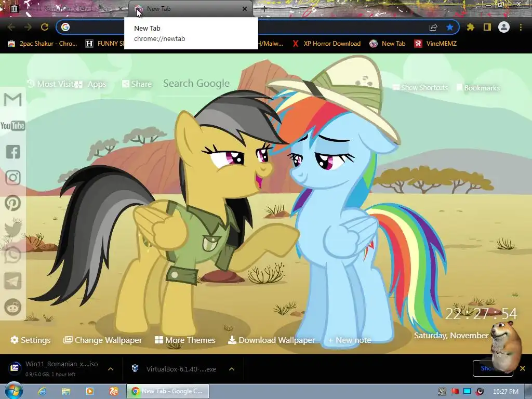Image resolution: width=532 pixels, height=399 pixels.
Task: Expand the Win11_Romanian iso download options
Action: 111,369
